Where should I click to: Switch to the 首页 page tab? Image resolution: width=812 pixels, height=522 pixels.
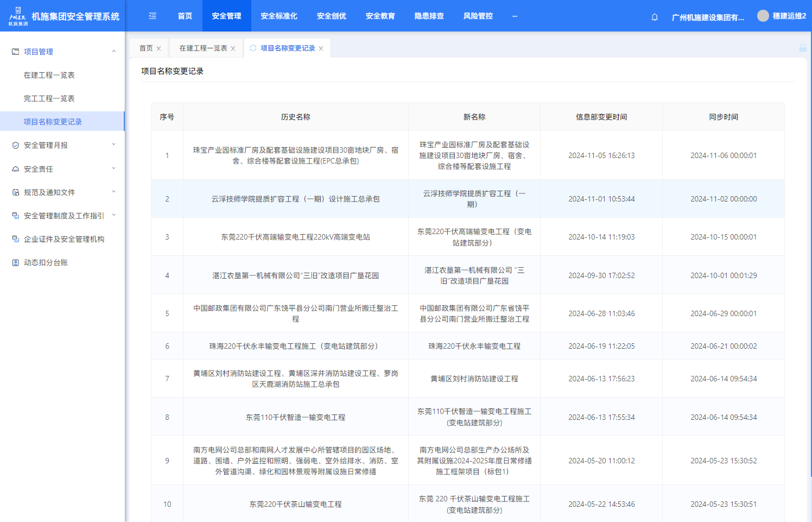coord(146,48)
